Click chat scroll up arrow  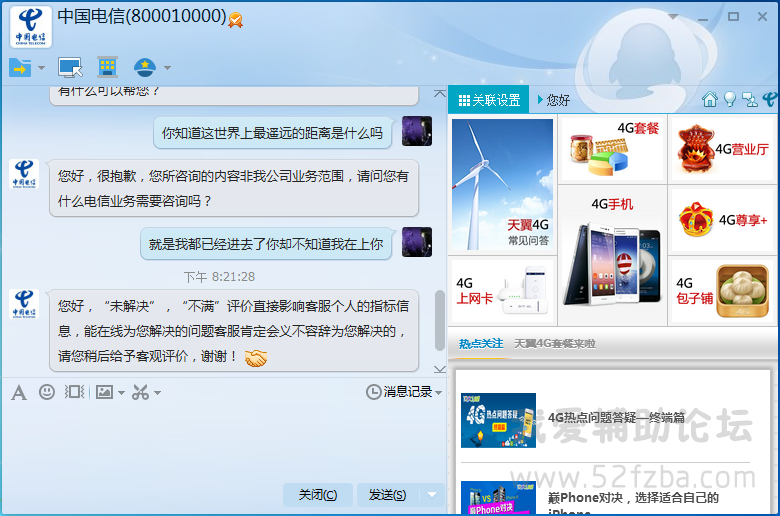click(x=440, y=93)
